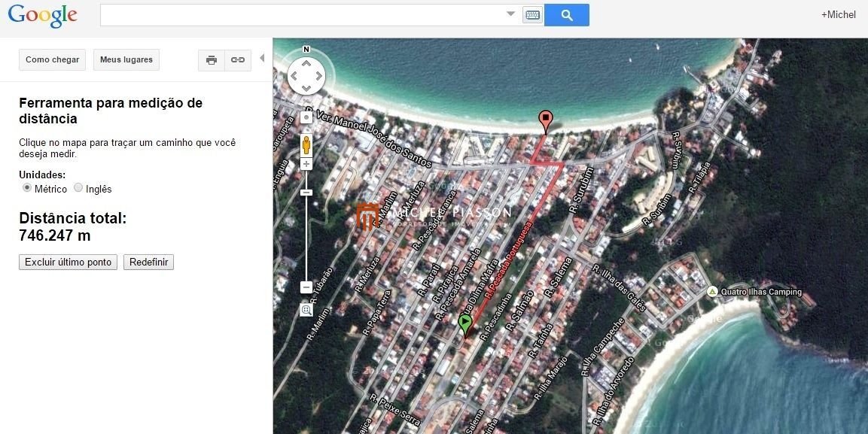
Task: Select the Inglês units radio button
Action: tap(78, 188)
